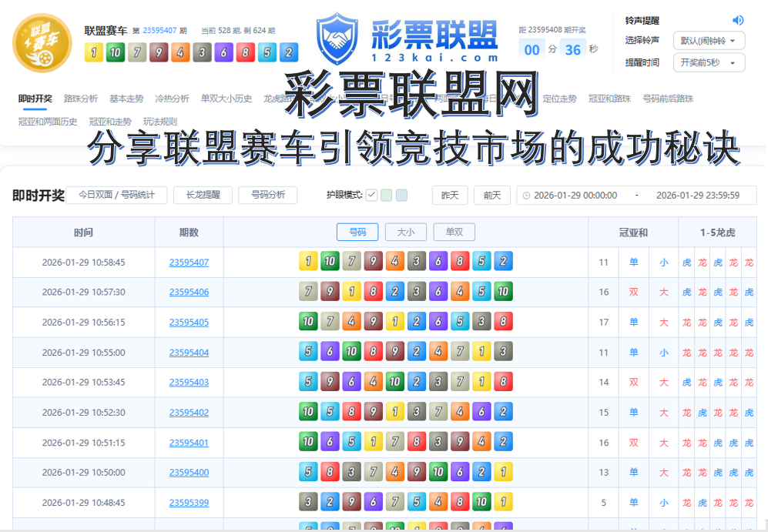This screenshot has width=768, height=532.
Task: Click the 昨天 button
Action: (x=449, y=196)
